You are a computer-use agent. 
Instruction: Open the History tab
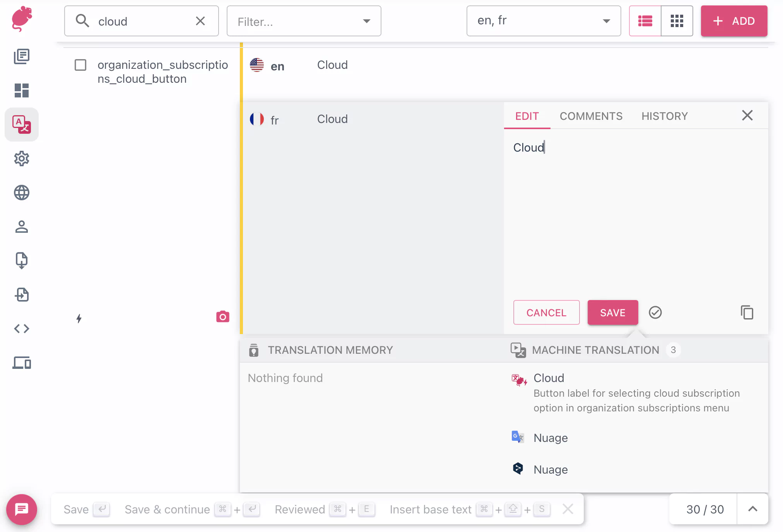[x=664, y=116]
